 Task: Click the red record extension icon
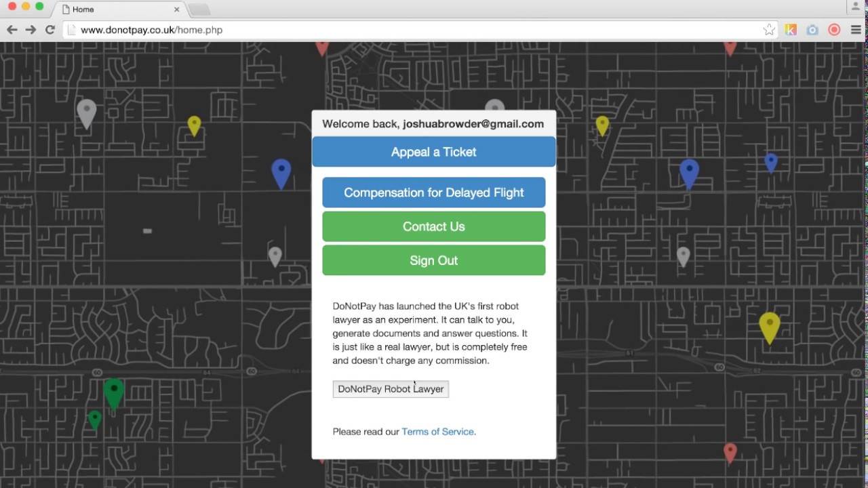(834, 30)
